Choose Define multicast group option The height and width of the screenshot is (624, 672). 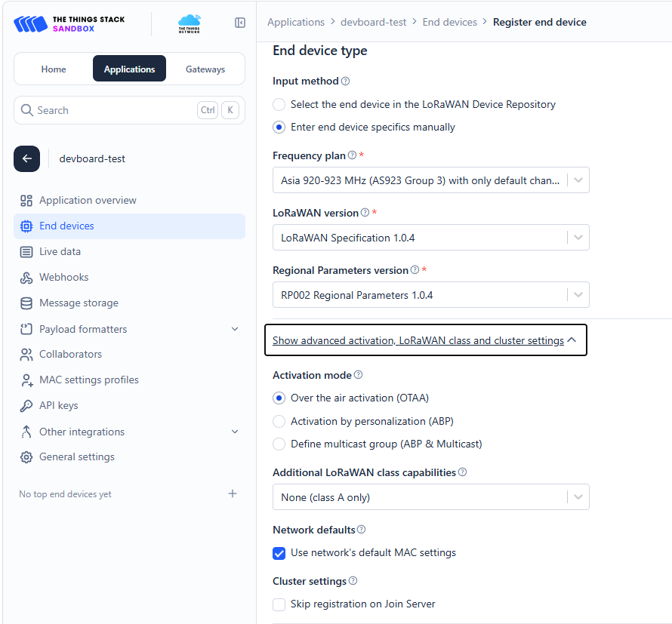pyautogui.click(x=279, y=444)
